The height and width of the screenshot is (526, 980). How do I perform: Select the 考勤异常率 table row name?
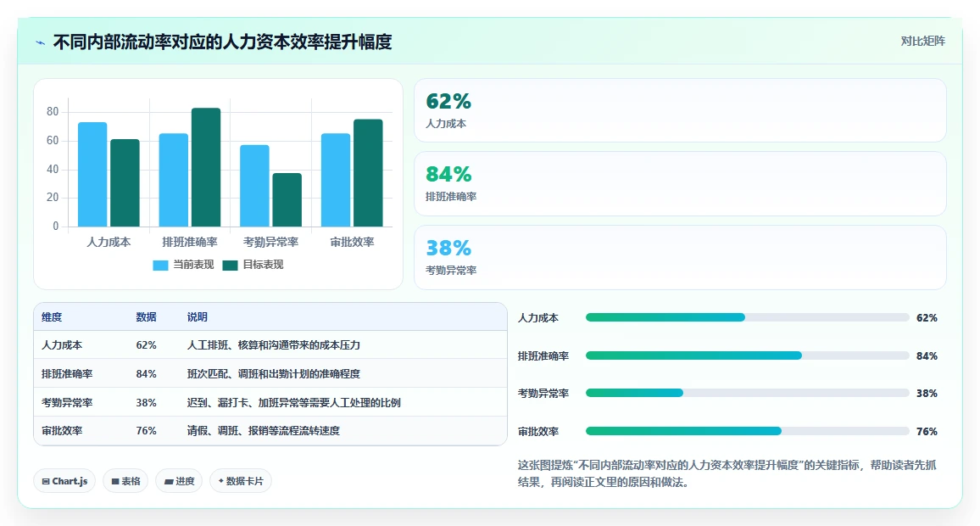[x=67, y=403]
